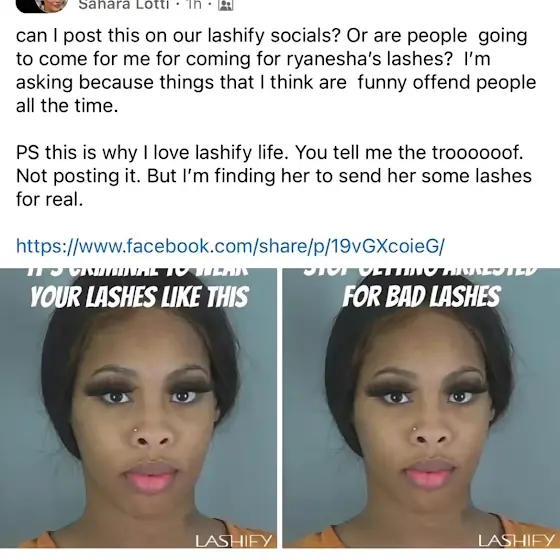
Task: Click the pink lips in left photo
Action: pos(151,476)
